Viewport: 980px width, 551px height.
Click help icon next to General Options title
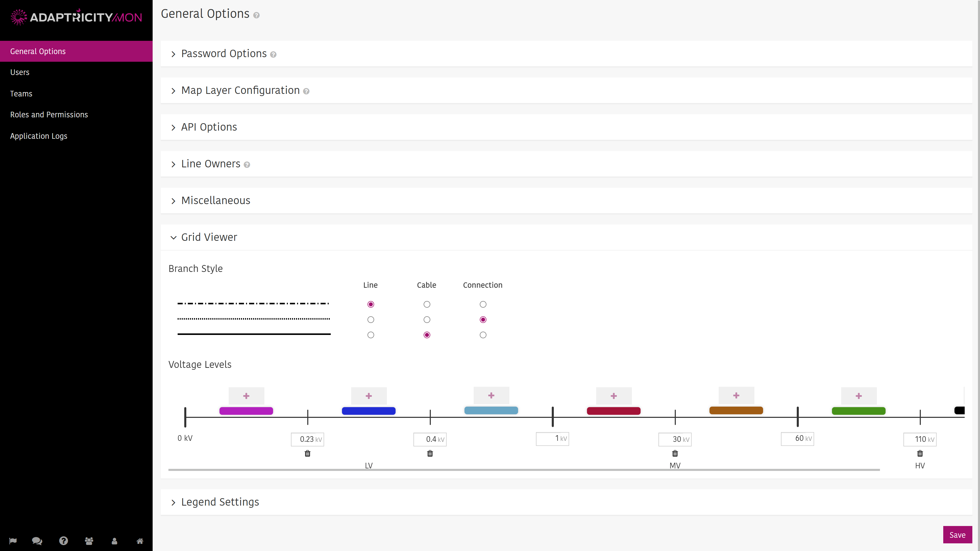(x=256, y=15)
